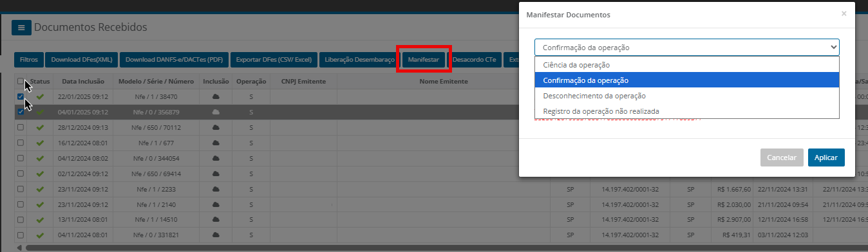Check the row Nfe / 650 / 69414 checkbox
The width and height of the screenshot is (868, 252).
tap(21, 174)
